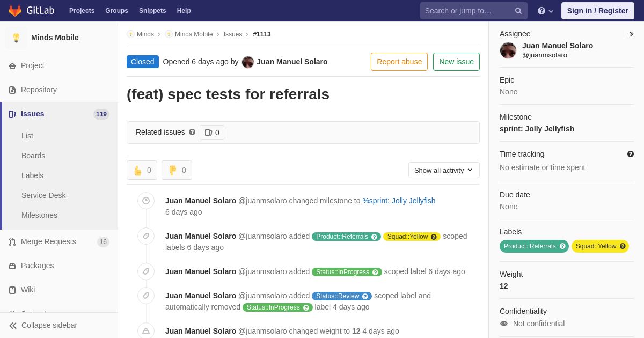Viewport: 644px width, 338px height.
Task: Click the search magnifier icon
Action: [518, 11]
